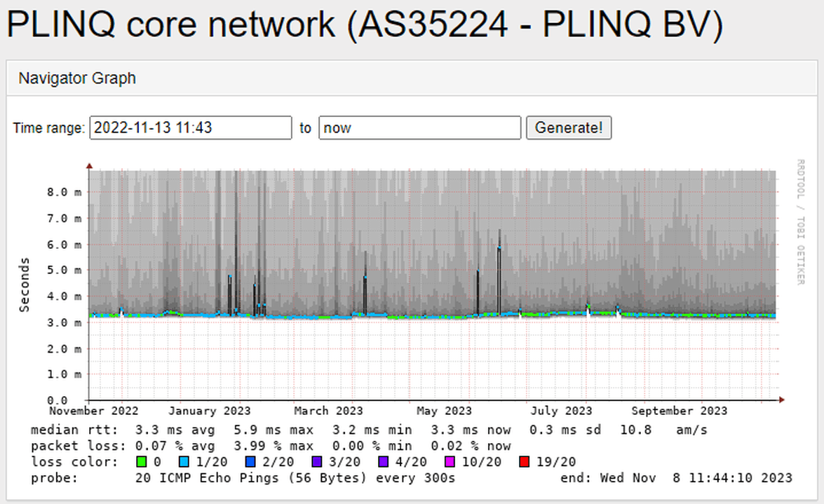Click the 'September 2023' axis label
The height and width of the screenshot is (504, 824).
pyautogui.click(x=679, y=411)
